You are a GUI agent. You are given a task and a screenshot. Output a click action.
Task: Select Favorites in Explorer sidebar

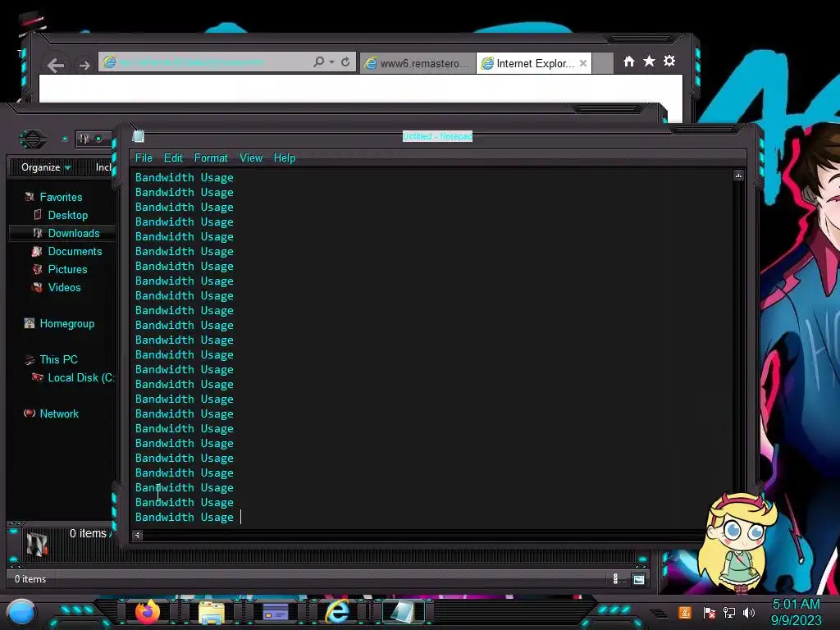[x=61, y=197]
